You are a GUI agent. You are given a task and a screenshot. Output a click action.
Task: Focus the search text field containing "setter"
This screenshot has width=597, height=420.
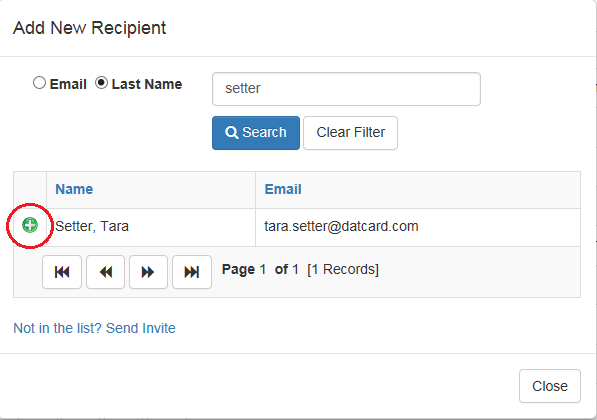click(x=346, y=89)
